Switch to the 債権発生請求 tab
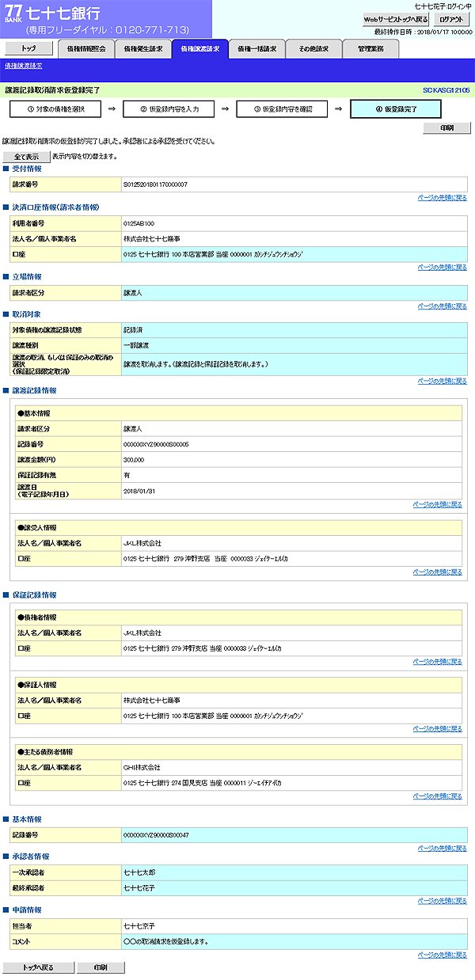 tap(143, 49)
